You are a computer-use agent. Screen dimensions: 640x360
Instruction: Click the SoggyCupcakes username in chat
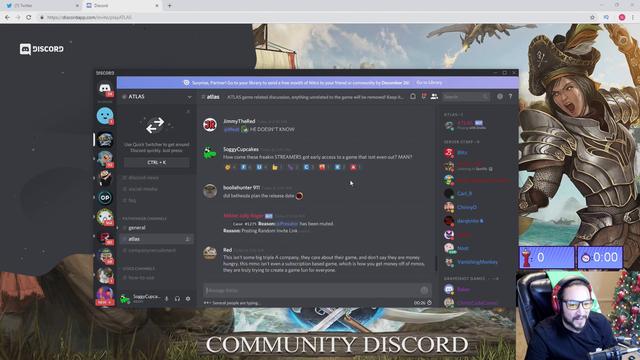point(241,149)
